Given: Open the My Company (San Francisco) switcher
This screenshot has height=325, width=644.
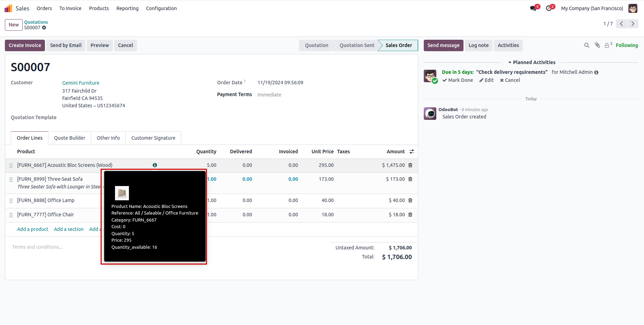Looking at the screenshot, I should [592, 8].
